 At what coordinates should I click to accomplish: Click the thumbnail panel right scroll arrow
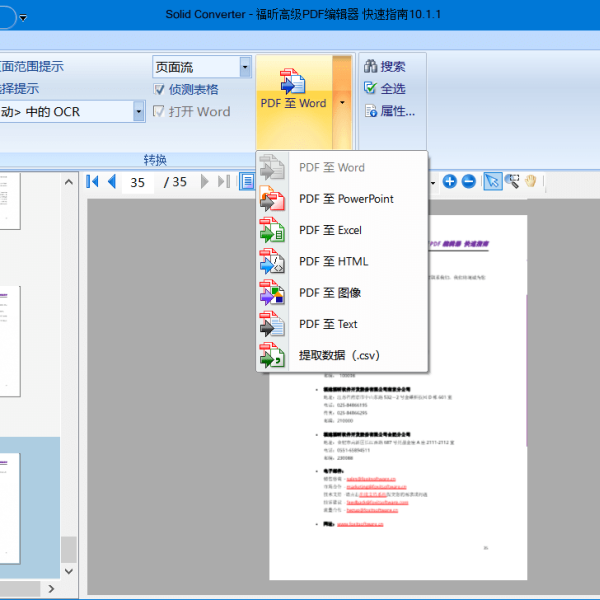(x=51, y=589)
